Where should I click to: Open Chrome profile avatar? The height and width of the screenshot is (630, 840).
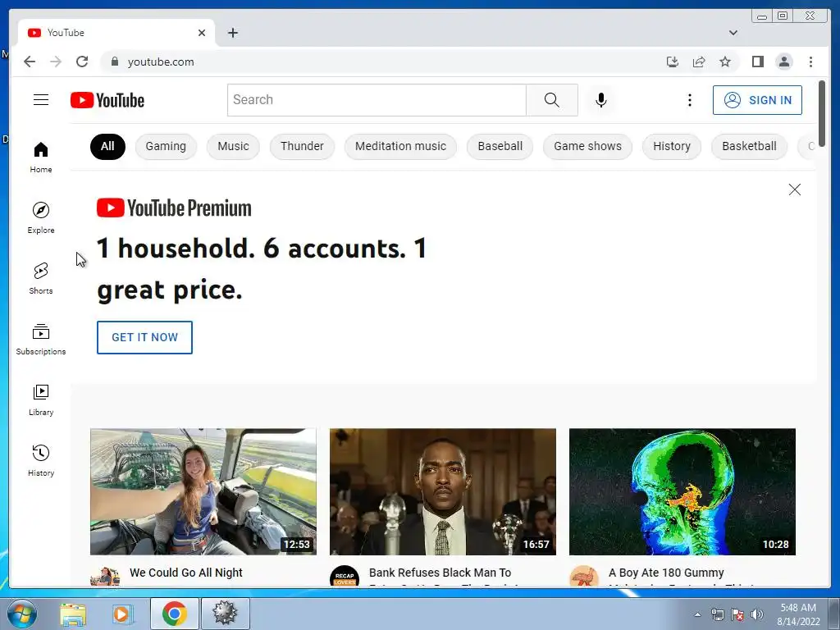783,62
